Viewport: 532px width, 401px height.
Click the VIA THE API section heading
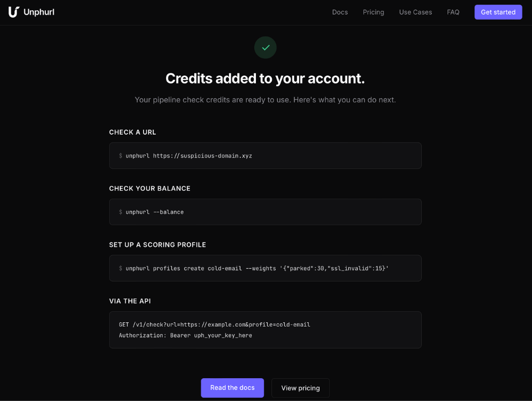pos(130,301)
